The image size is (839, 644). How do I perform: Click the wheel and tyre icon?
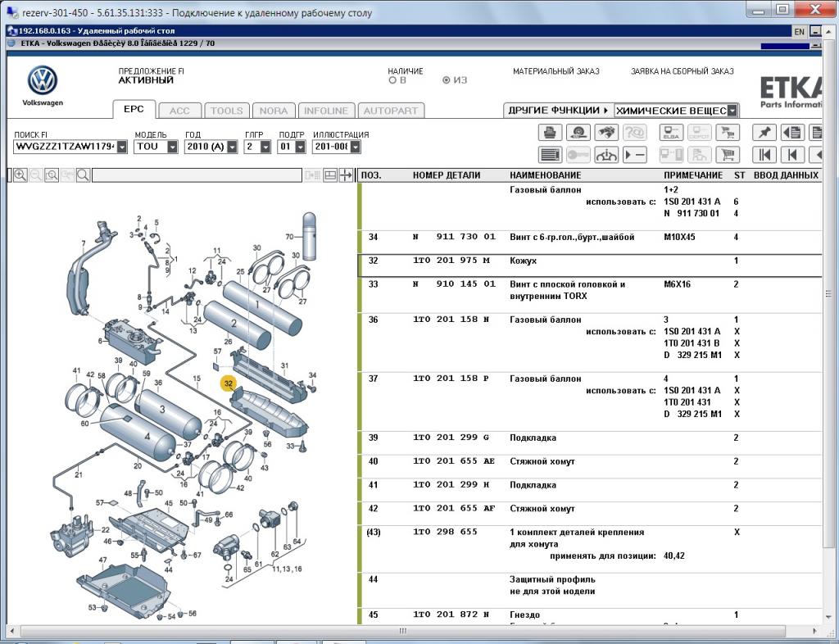578,132
